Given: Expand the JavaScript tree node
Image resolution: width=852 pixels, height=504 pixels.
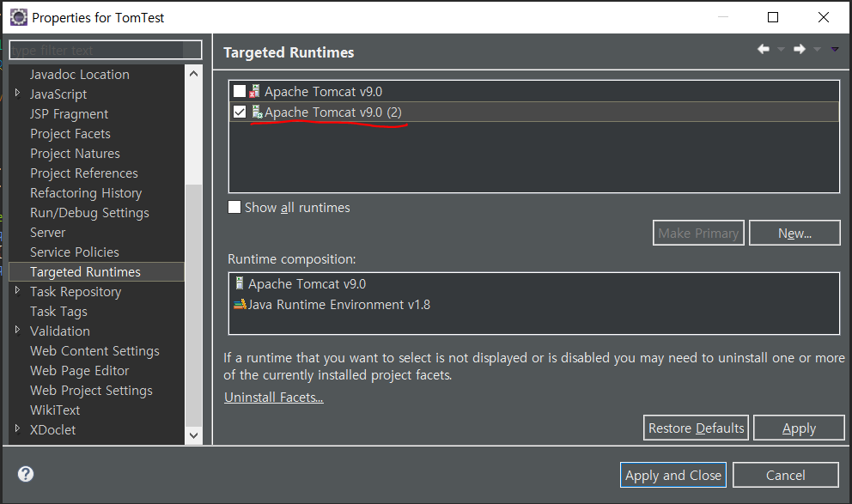Looking at the screenshot, I should [x=17, y=94].
